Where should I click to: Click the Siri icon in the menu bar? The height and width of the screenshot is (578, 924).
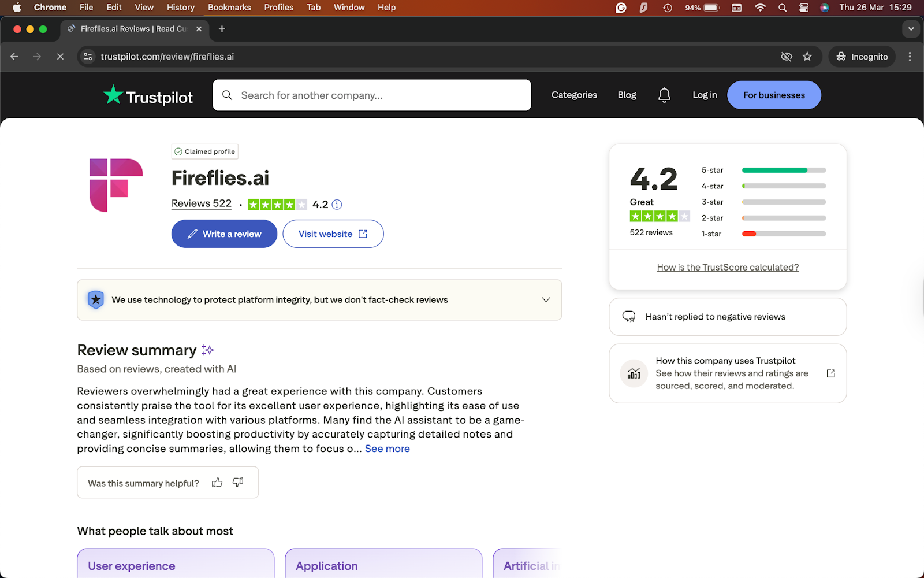(825, 8)
